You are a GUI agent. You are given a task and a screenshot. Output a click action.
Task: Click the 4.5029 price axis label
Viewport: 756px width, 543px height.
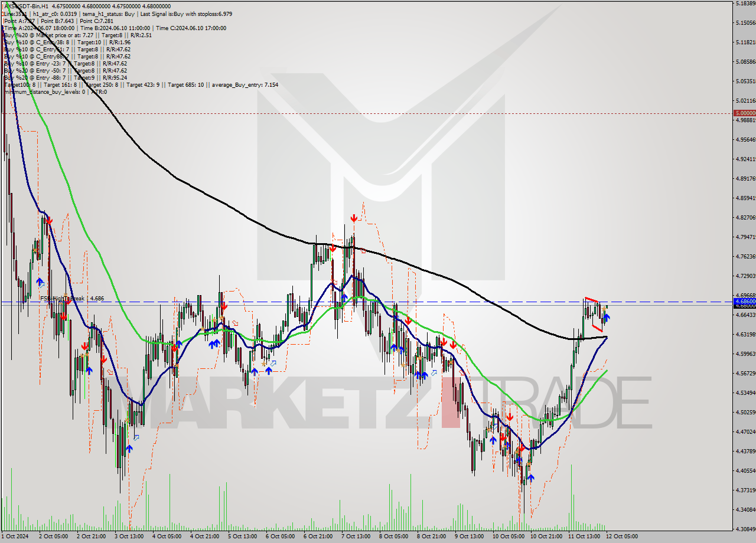(x=745, y=412)
